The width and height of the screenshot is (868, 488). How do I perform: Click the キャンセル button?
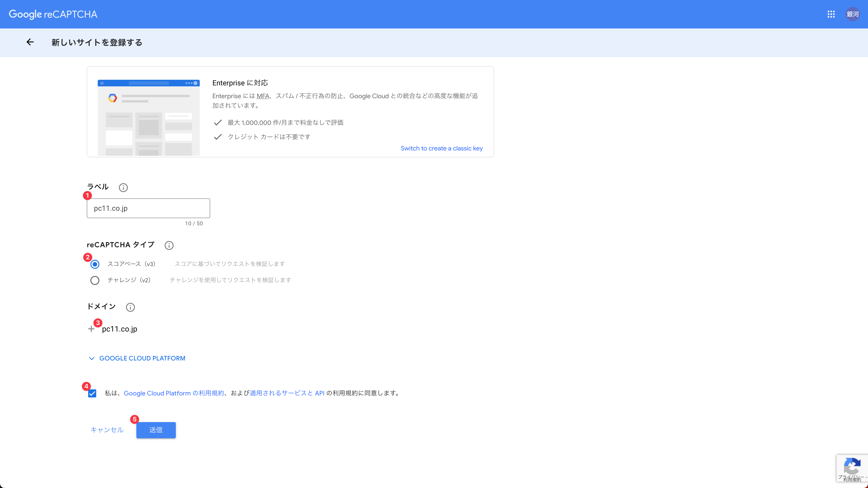tap(107, 430)
